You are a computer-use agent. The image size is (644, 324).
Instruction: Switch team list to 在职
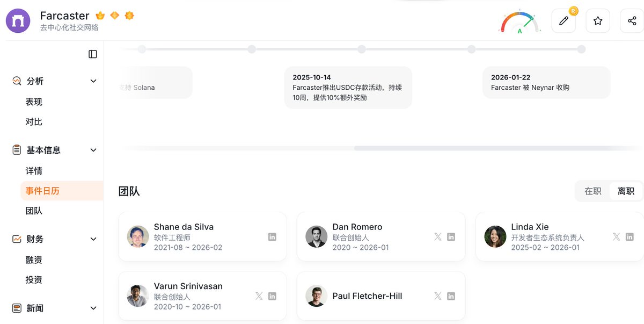point(593,191)
